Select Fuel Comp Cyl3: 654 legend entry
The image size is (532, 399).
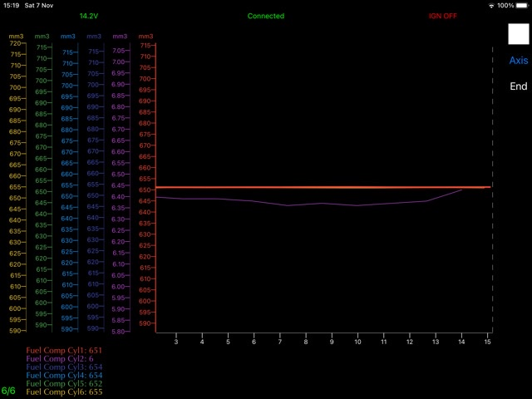coord(64,367)
